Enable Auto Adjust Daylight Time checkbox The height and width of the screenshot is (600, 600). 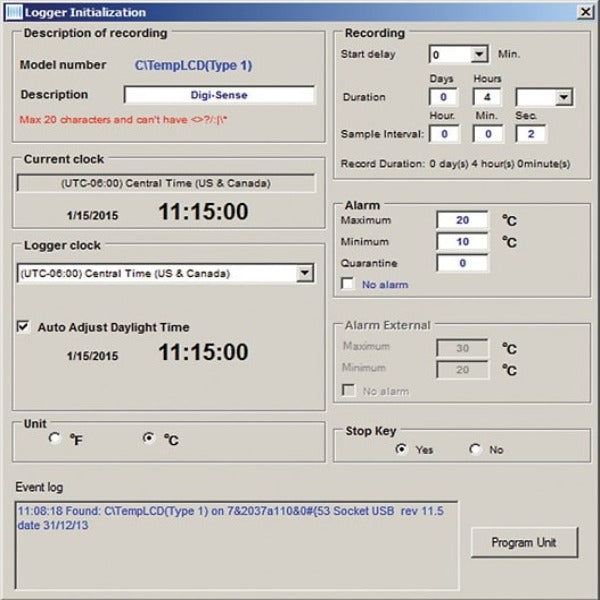(24, 326)
